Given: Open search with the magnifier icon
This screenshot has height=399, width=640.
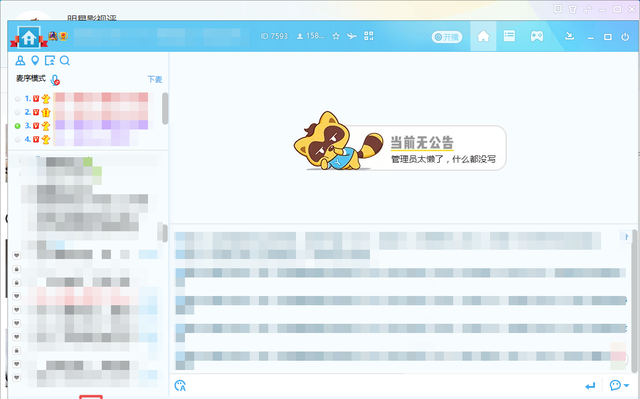Looking at the screenshot, I should coord(64,61).
